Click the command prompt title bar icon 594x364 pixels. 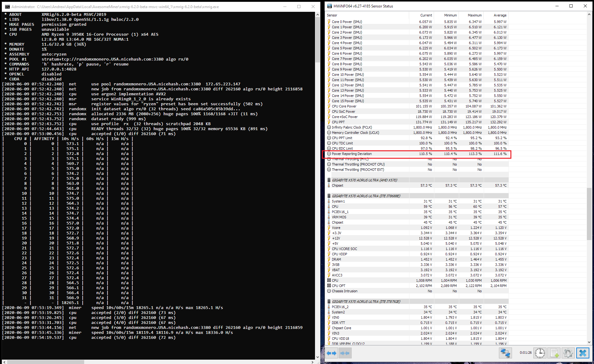click(x=7, y=7)
